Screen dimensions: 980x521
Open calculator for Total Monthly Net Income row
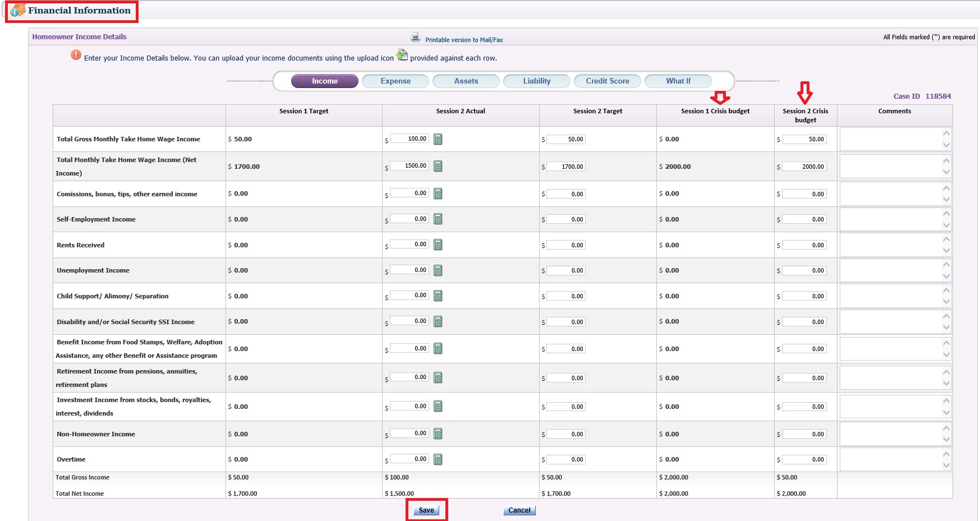click(x=438, y=166)
